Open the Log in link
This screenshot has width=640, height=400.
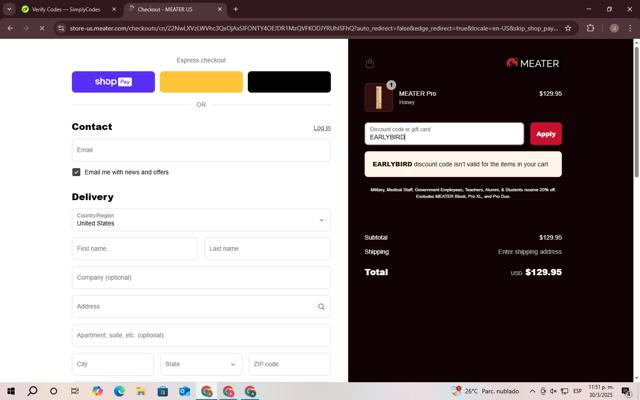322,128
